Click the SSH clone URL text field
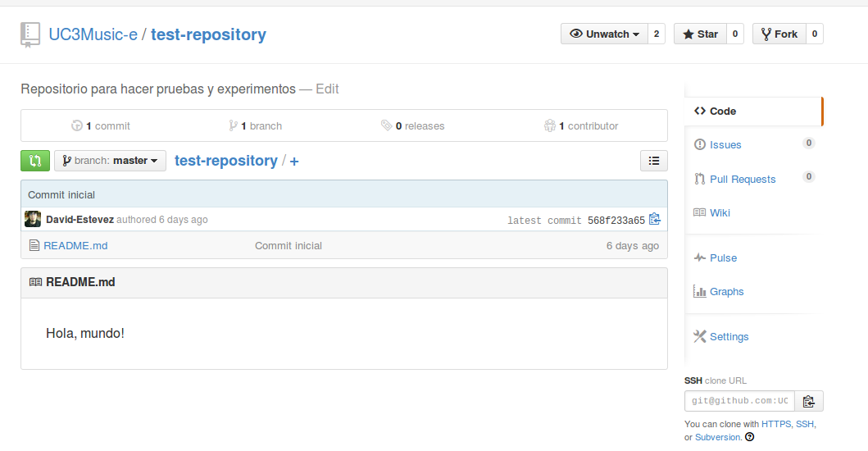 [x=739, y=401]
